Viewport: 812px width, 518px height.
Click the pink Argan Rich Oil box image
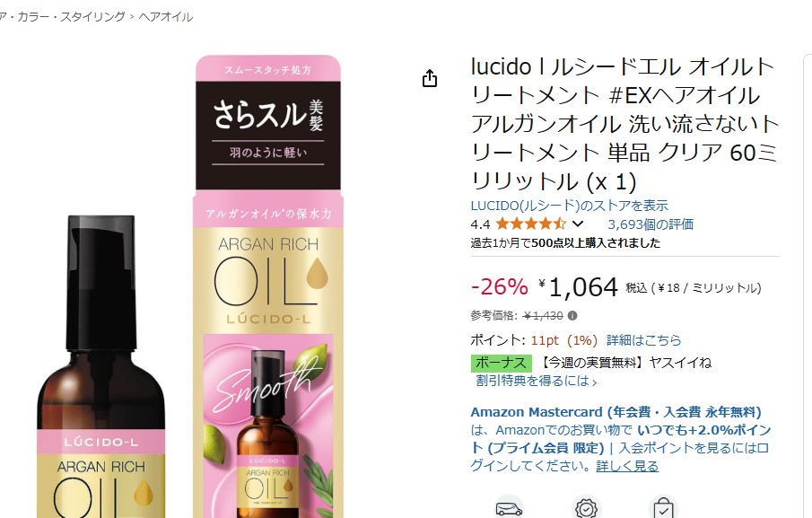267,286
